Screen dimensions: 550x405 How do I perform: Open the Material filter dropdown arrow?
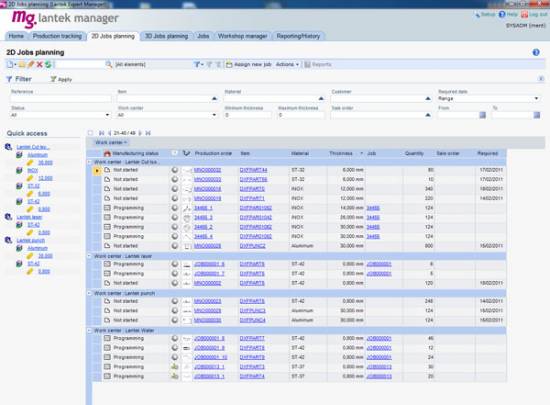click(321, 99)
